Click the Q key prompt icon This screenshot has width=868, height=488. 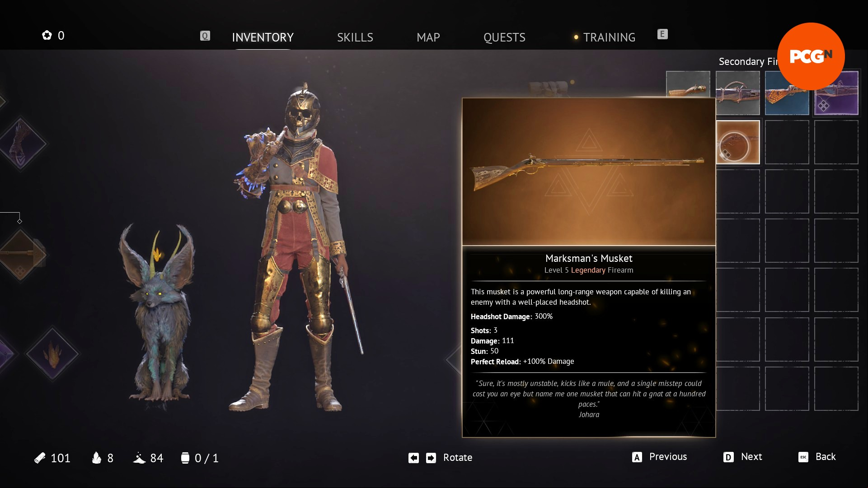(205, 36)
